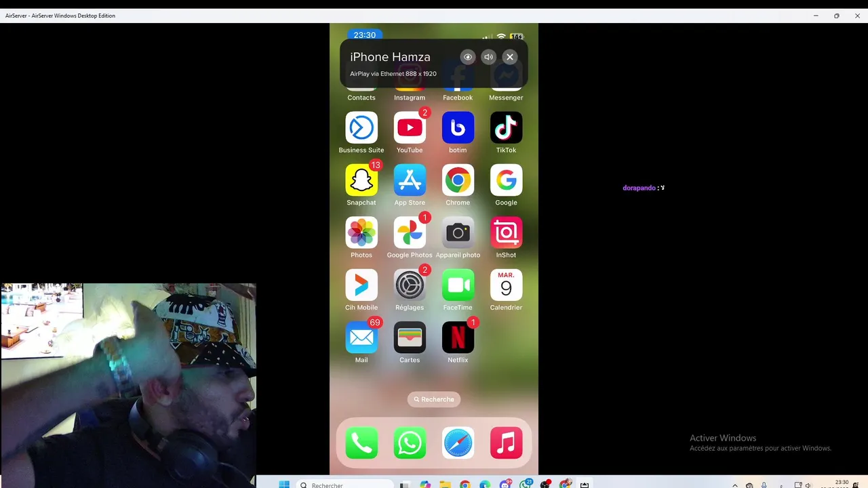Toggle the AirServer eye visibility button

467,57
